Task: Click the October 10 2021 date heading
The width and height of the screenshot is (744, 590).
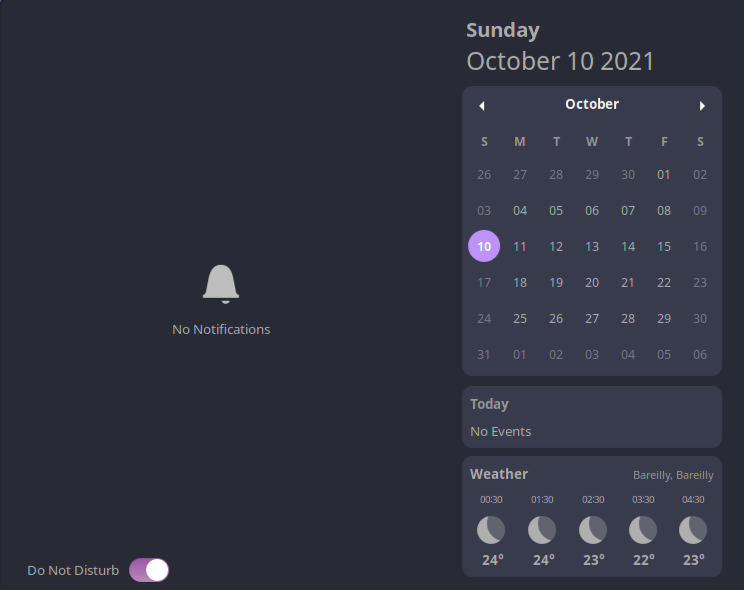Action: click(560, 62)
